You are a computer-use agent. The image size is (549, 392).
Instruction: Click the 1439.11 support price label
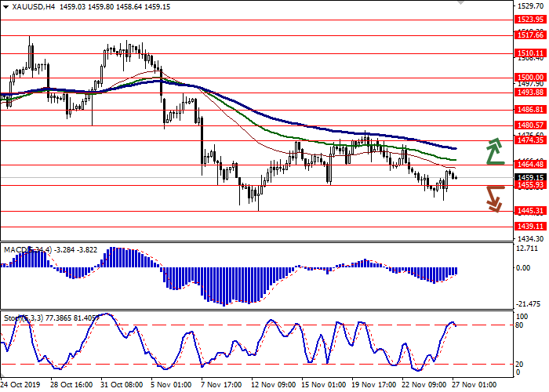pos(531,226)
